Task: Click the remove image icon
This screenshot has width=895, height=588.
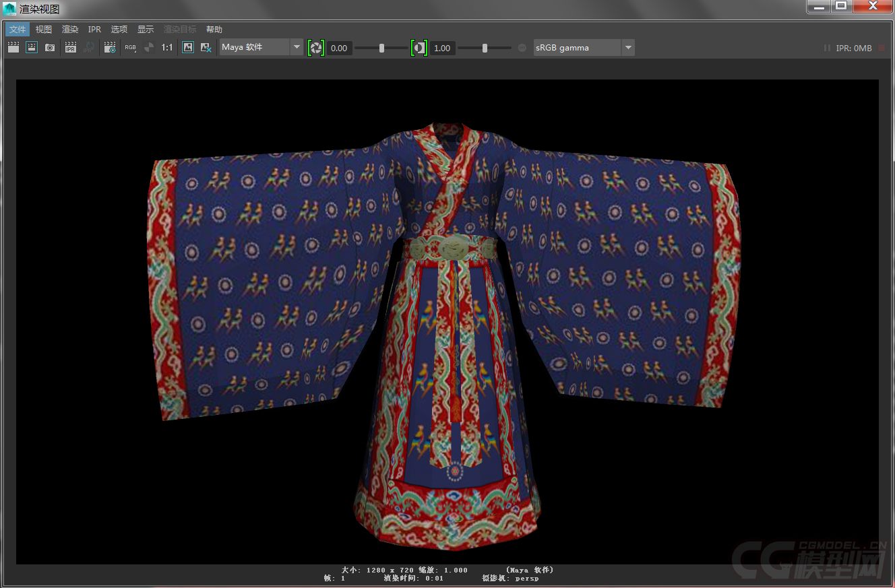Action: click(x=206, y=48)
